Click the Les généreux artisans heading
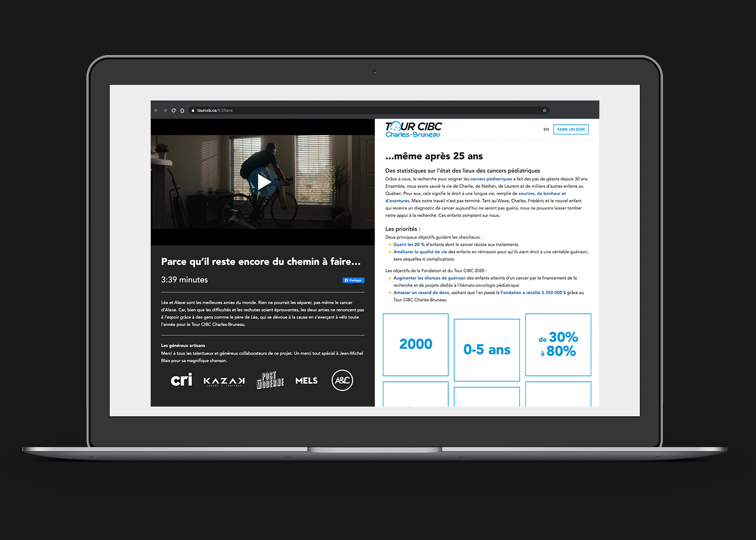Viewport: 756px width, 540px height. (x=183, y=346)
